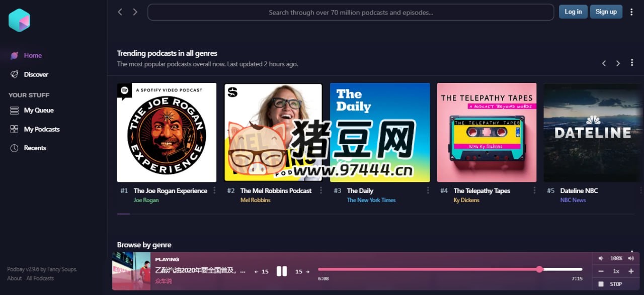Open My Queue using the list icon
Image resolution: width=644 pixels, height=295 pixels.
click(14, 110)
